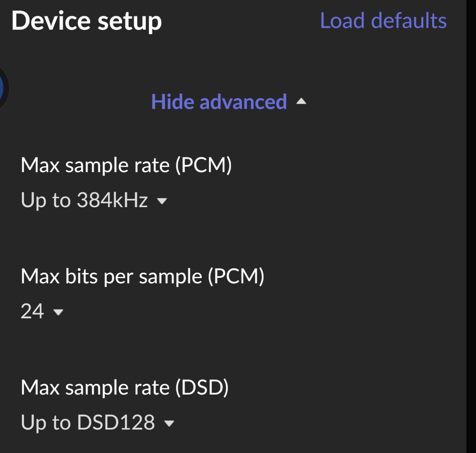Click the partial blue circle device icon
Screen dimensions: 476x453
[3, 88]
